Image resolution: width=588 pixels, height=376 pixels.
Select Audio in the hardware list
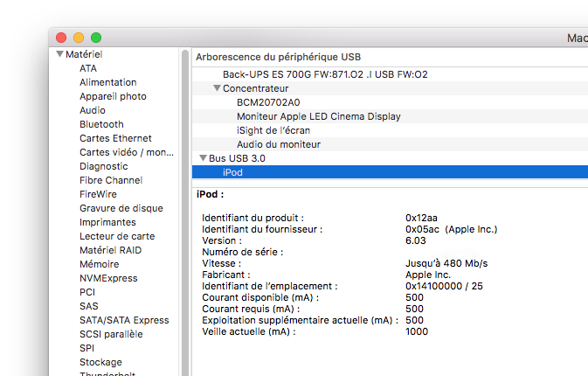[x=93, y=110]
